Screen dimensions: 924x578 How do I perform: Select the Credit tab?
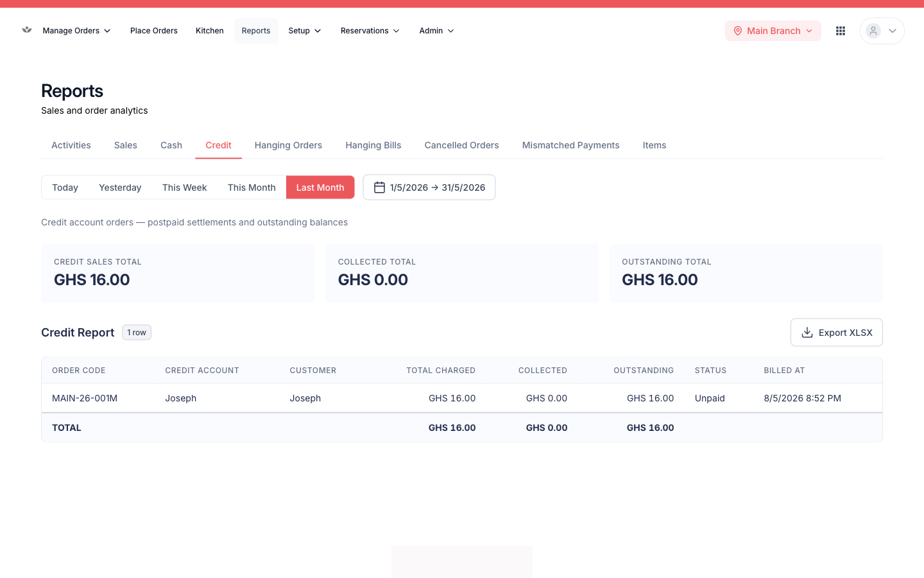pyautogui.click(x=218, y=145)
